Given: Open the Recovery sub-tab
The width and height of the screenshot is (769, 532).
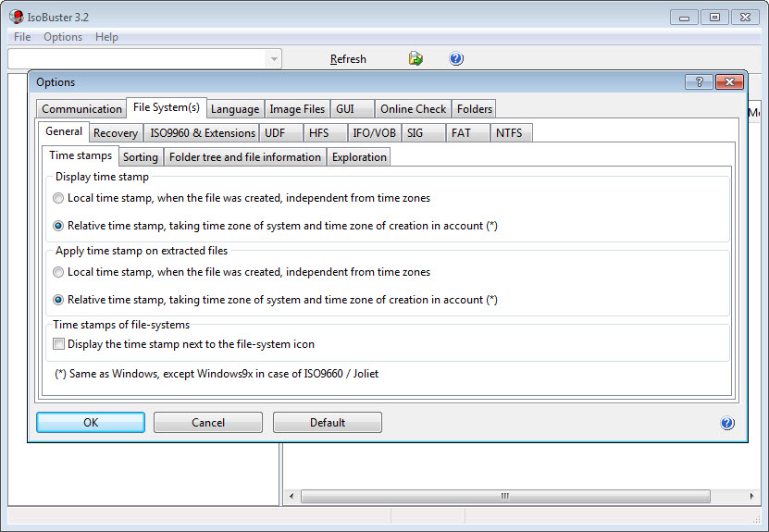Looking at the screenshot, I should [x=116, y=133].
